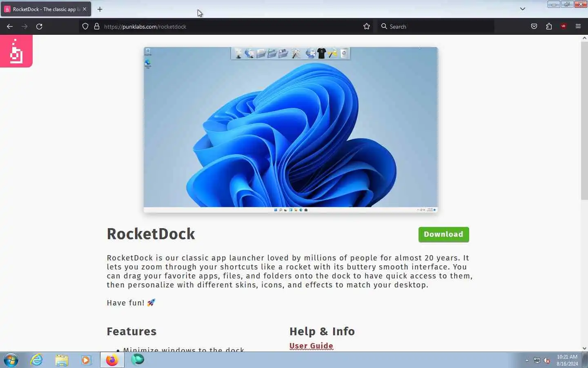Click the RocketDock desktop screenshot

pos(291,130)
